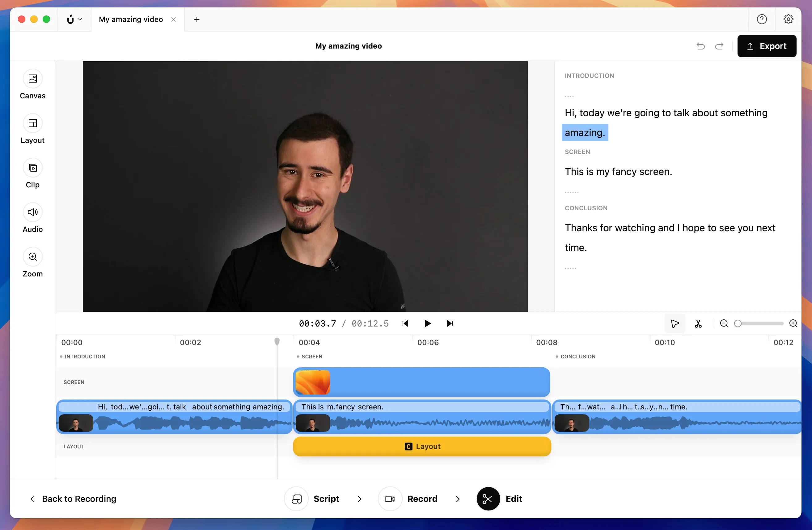The image size is (812, 530).
Task: Choose the pointer selection tool
Action: click(675, 323)
